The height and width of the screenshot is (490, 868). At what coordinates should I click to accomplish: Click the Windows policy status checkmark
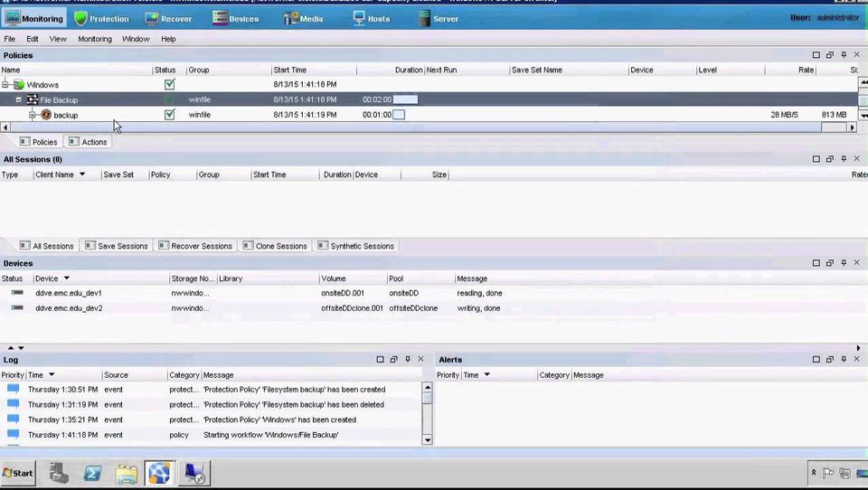coord(169,84)
